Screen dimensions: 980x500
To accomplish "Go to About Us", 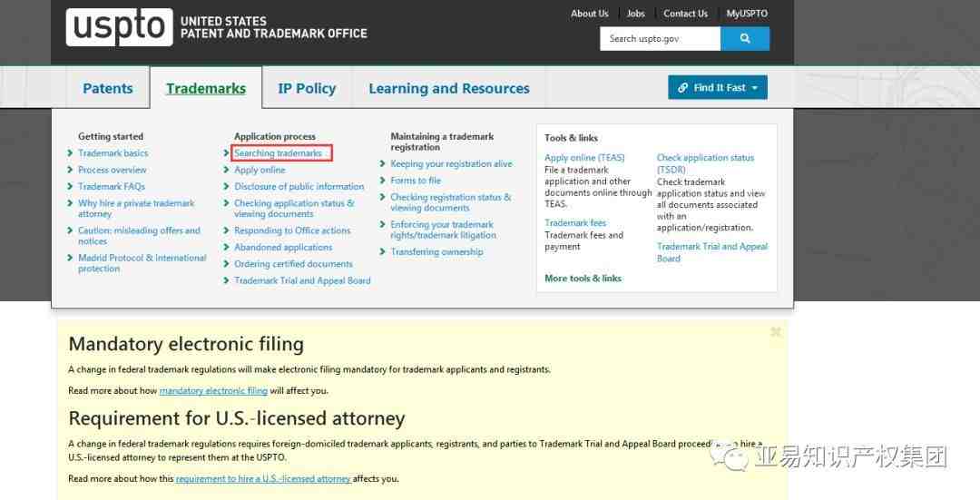I will [590, 13].
